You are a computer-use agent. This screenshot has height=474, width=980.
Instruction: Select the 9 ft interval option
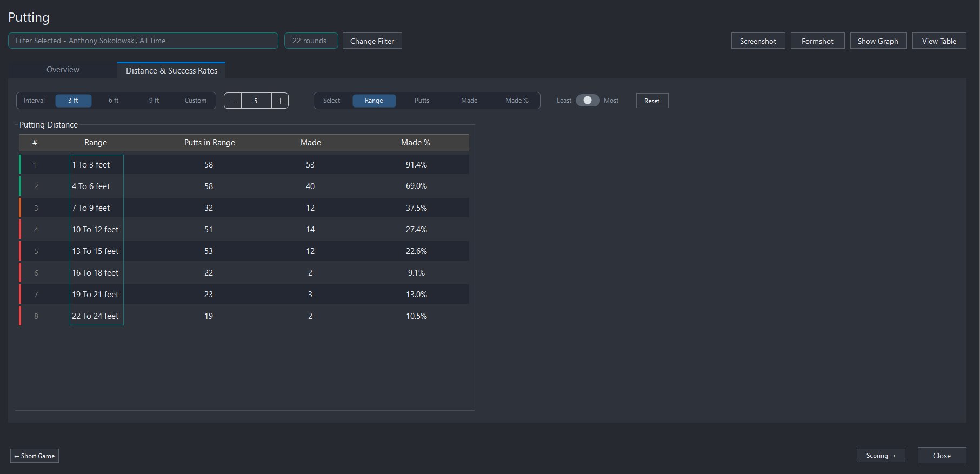154,101
